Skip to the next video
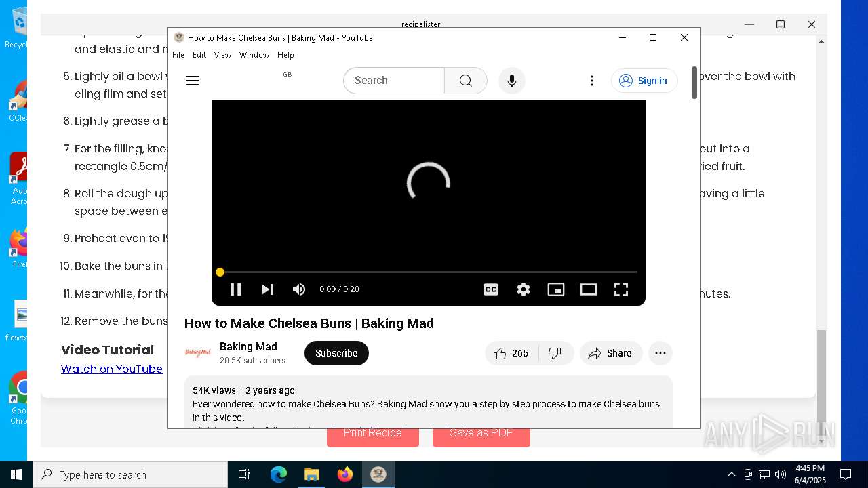The image size is (868, 488). click(267, 289)
